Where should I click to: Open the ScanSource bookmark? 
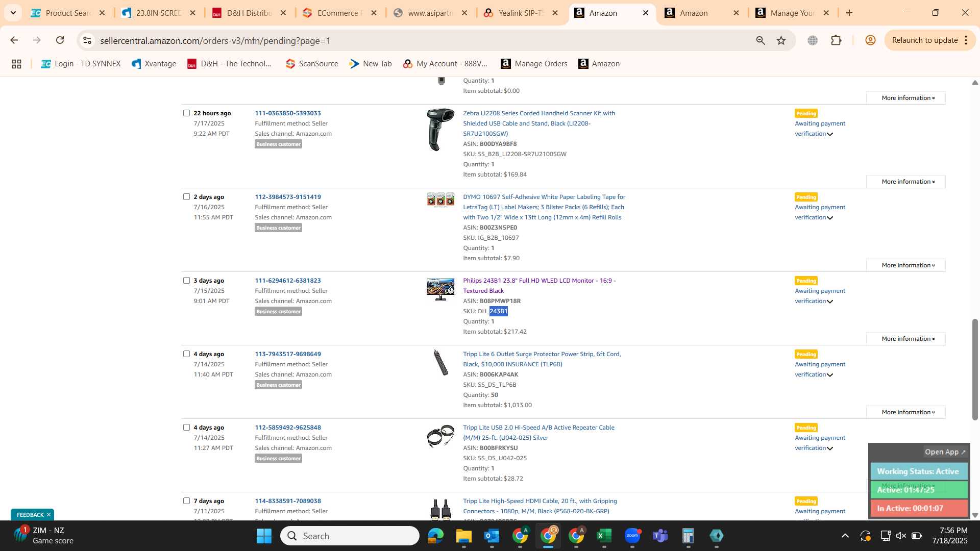tap(312, 64)
